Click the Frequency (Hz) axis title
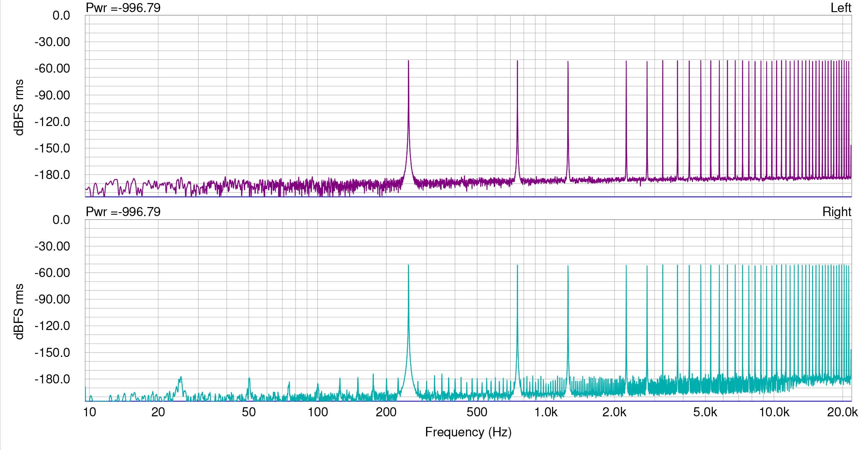Image resolution: width=868 pixels, height=450 pixels. tap(468, 432)
